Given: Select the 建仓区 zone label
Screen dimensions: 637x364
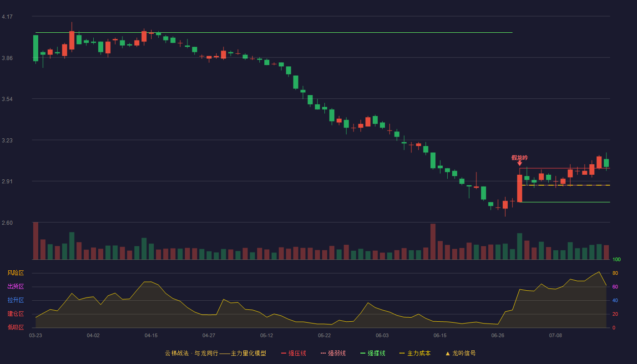Looking at the screenshot, I should point(15,314).
